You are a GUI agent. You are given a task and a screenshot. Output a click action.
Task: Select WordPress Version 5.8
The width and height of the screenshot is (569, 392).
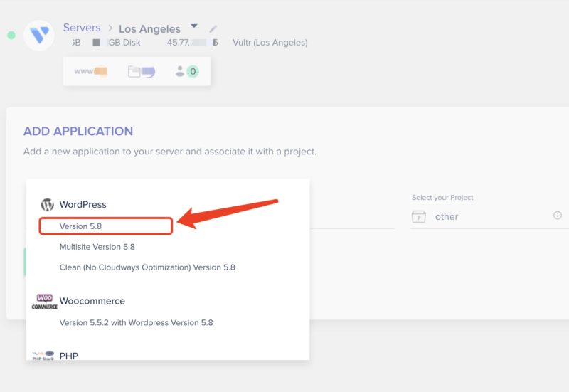tap(105, 226)
